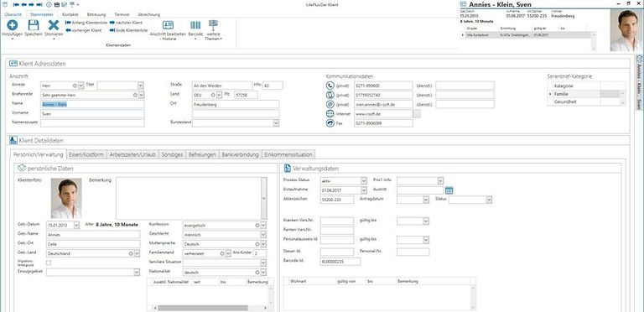Open the familiäre Situation dropdown
Image resolution: width=644 pixels, height=312 pixels.
(x=263, y=263)
